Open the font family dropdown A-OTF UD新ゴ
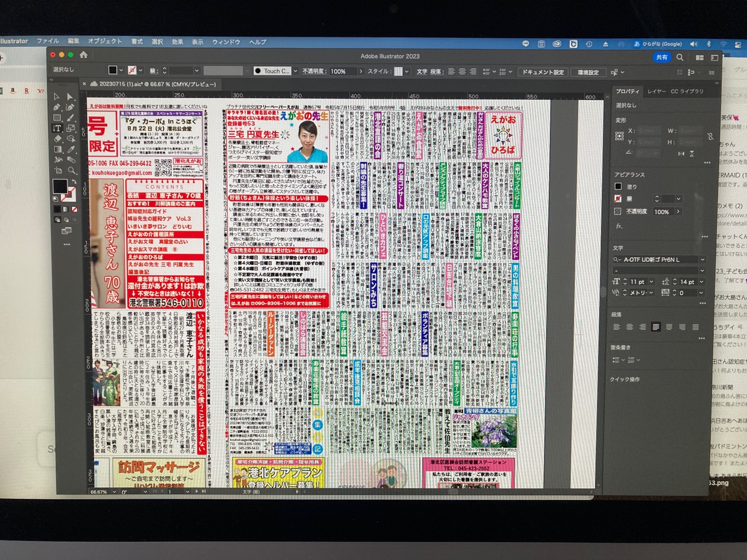This screenshot has height=560, width=747. pyautogui.click(x=702, y=259)
